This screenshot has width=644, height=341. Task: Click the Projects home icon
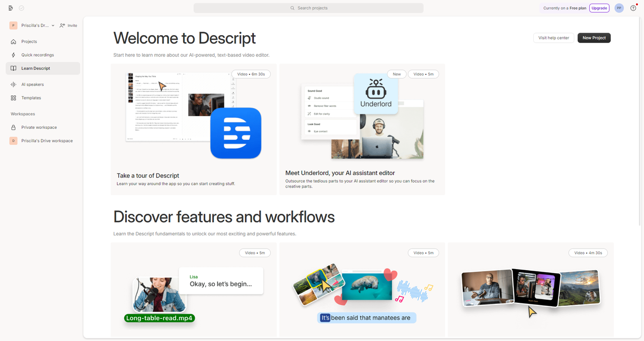pos(14,42)
